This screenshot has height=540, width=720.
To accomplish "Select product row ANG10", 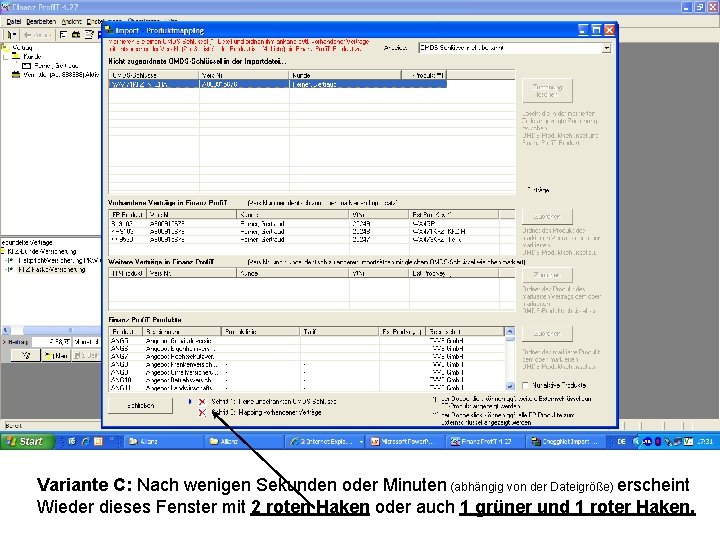I will coord(307,380).
